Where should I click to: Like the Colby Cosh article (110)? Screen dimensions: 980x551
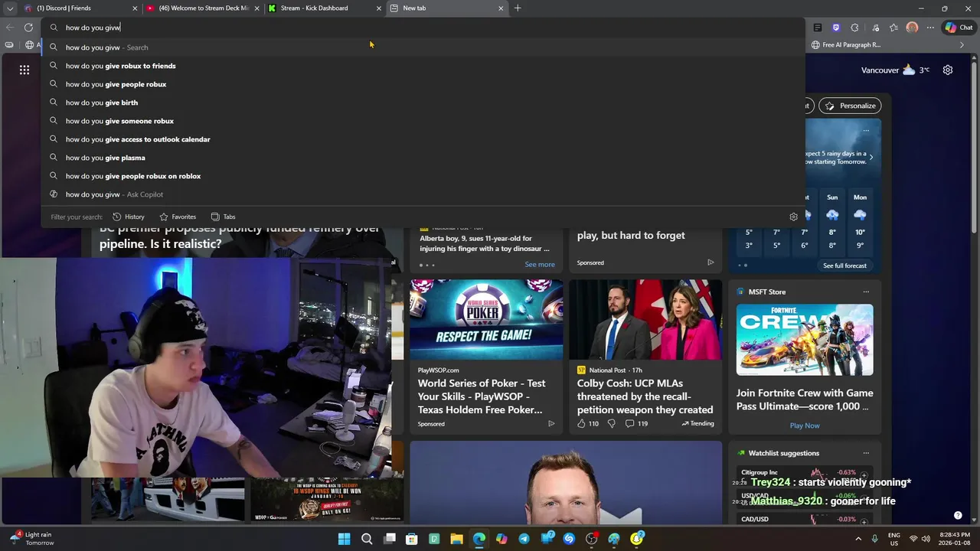tap(588, 423)
